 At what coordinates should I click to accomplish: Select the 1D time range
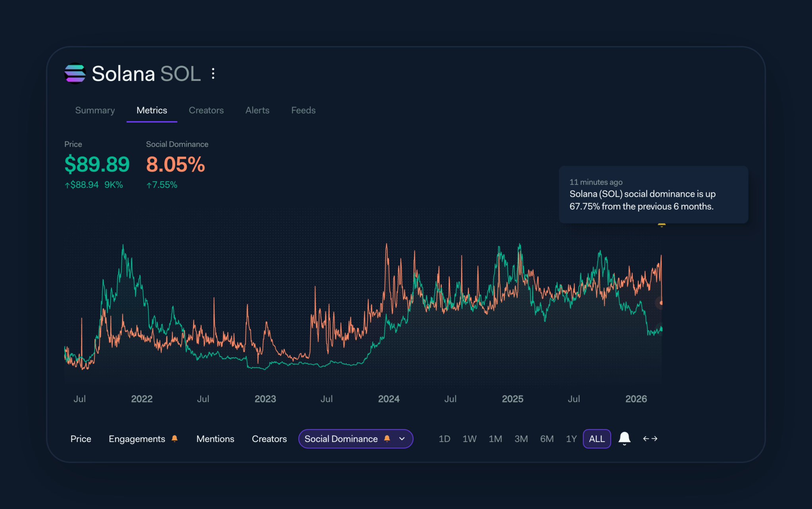444,439
